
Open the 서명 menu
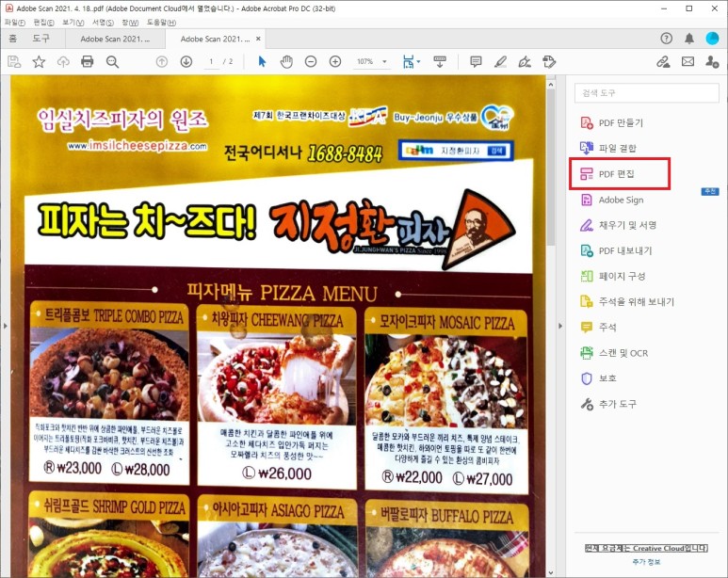click(103, 23)
